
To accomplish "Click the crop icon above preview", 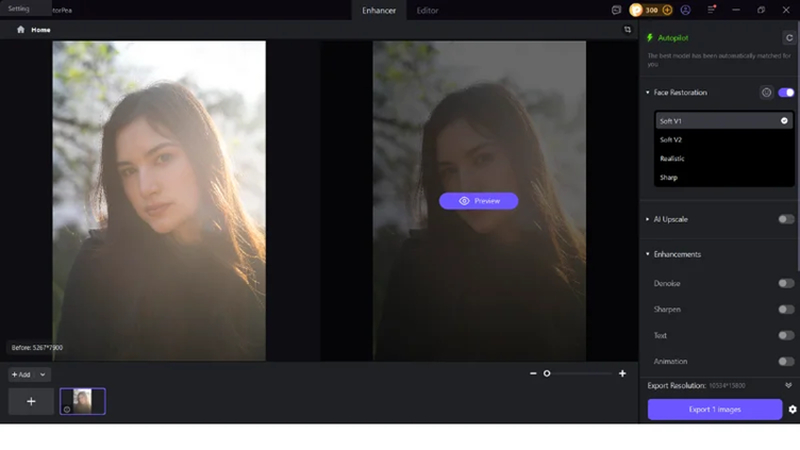I will click(628, 30).
